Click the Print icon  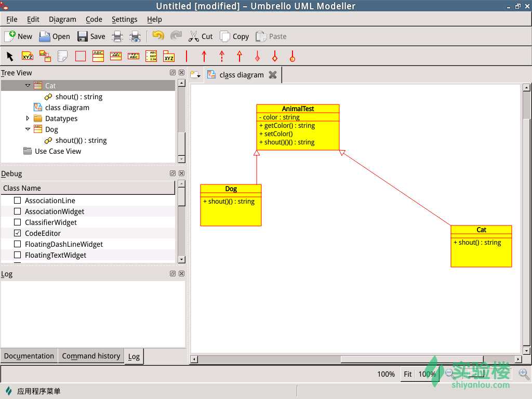click(x=117, y=36)
